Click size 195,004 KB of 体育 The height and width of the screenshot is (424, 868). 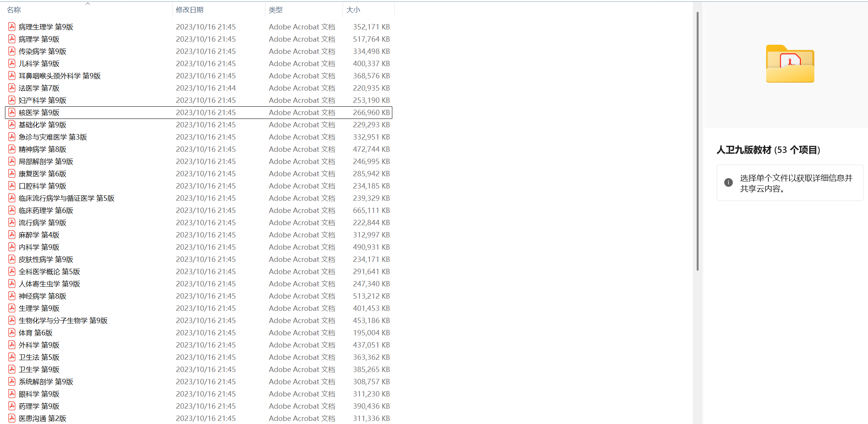[371, 333]
